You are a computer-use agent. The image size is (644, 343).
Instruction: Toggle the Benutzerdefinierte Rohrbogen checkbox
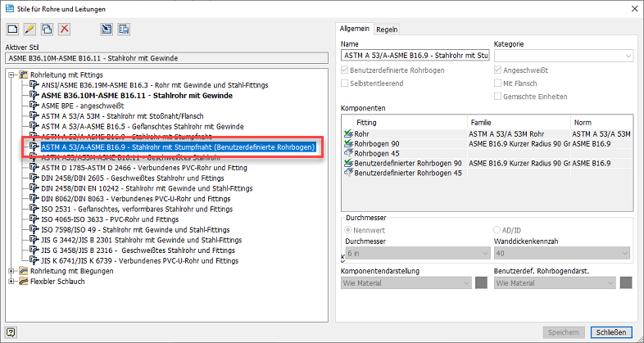click(x=345, y=70)
